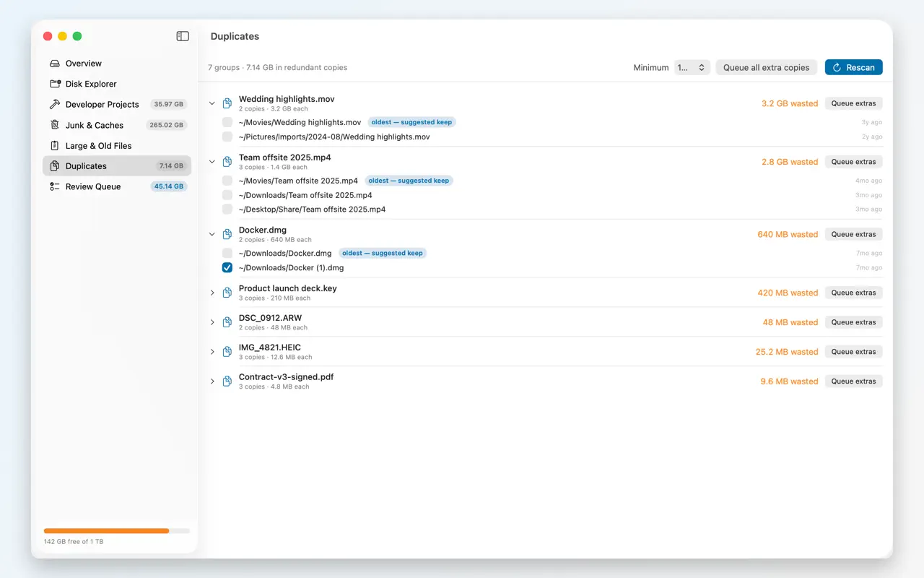This screenshot has height=578, width=924.
Task: Expand the Product launch deck.key group
Action: pos(212,293)
